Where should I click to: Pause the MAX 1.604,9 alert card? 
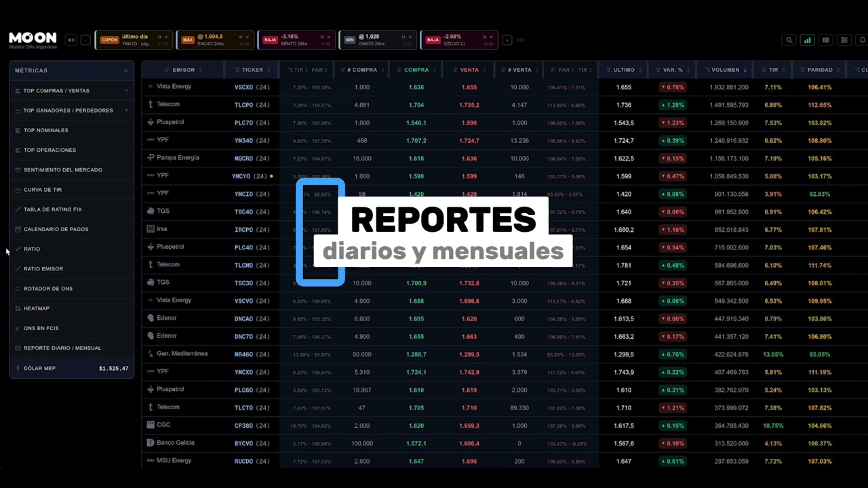(x=240, y=37)
